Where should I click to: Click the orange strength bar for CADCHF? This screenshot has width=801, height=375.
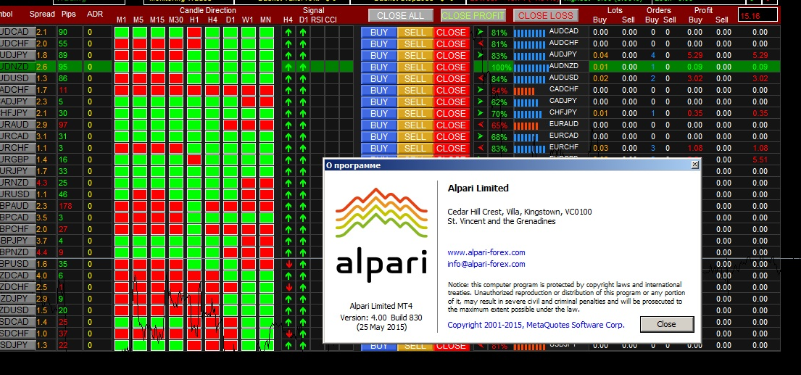(x=524, y=91)
